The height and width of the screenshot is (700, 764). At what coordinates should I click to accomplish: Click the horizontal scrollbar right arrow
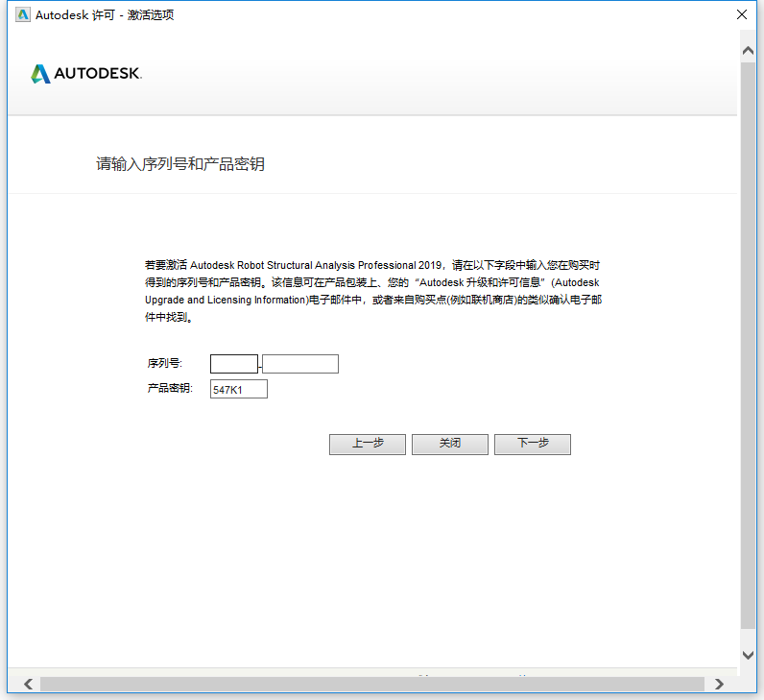[719, 684]
